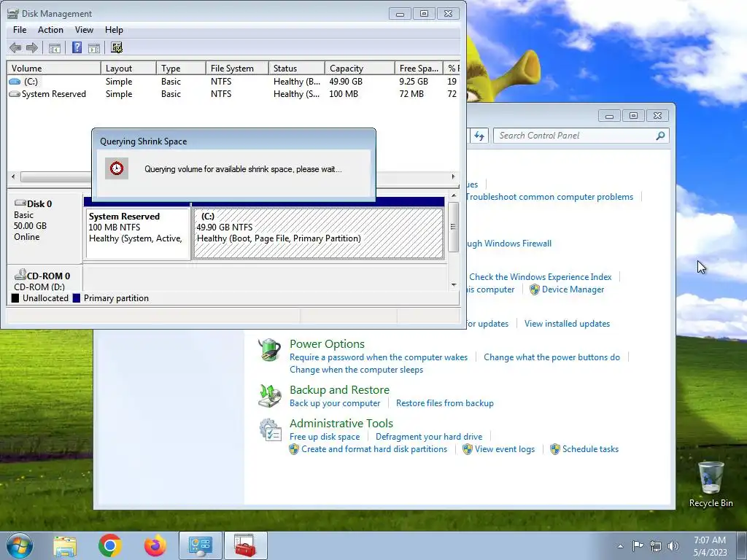Sort by the File System column header
The image size is (747, 560).
(237, 68)
